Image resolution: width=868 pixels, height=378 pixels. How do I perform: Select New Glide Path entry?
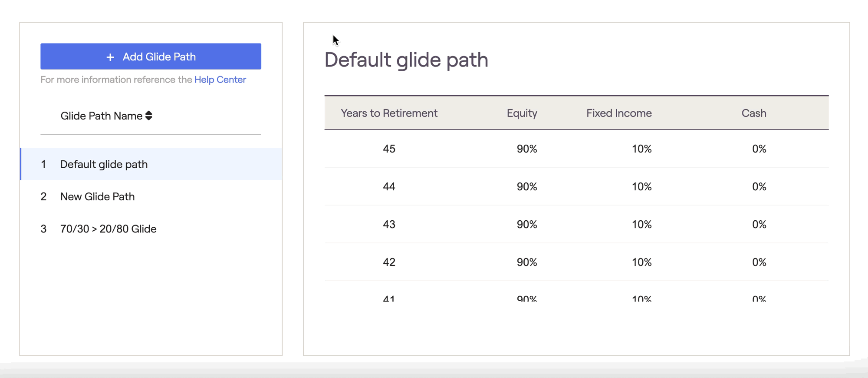click(x=151, y=196)
